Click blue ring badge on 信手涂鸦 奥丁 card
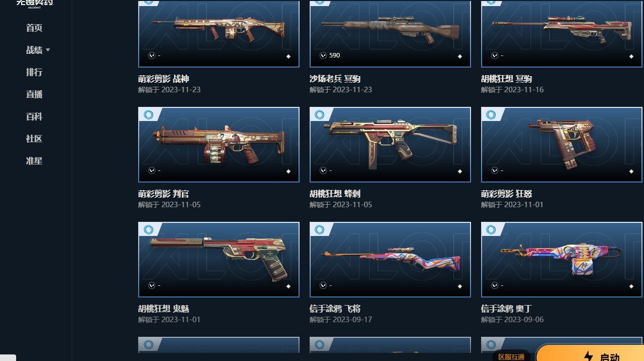644x361 pixels. pos(491,230)
